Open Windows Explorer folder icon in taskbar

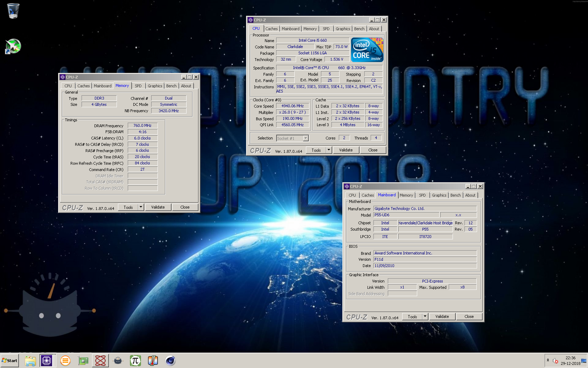click(30, 361)
